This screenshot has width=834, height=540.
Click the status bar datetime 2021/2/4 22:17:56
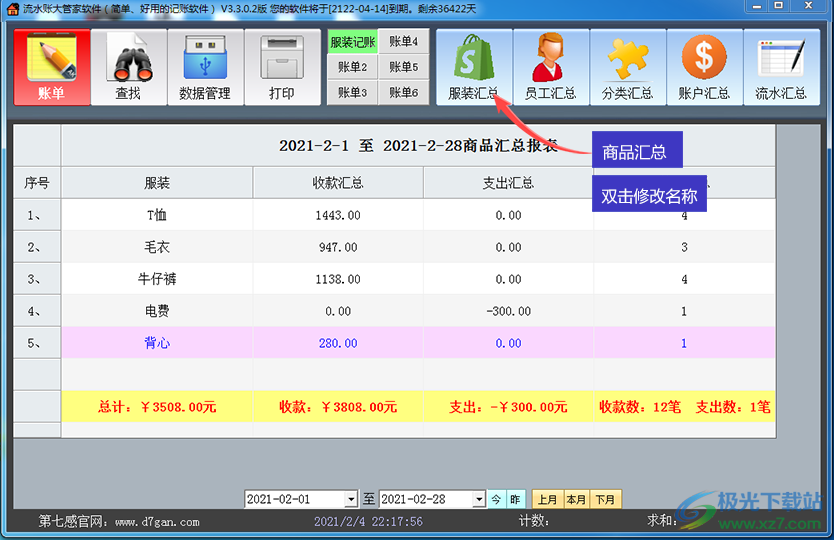[x=368, y=521]
